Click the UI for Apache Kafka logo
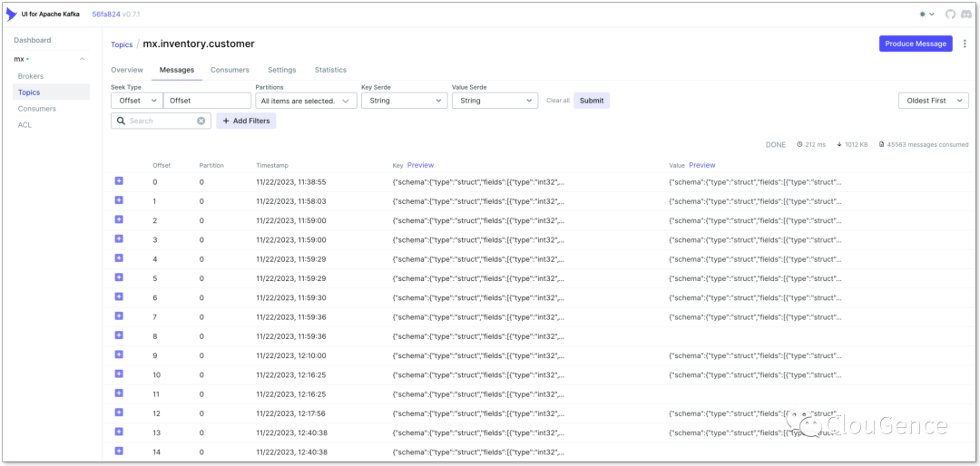The height and width of the screenshot is (466, 980). 12,15
